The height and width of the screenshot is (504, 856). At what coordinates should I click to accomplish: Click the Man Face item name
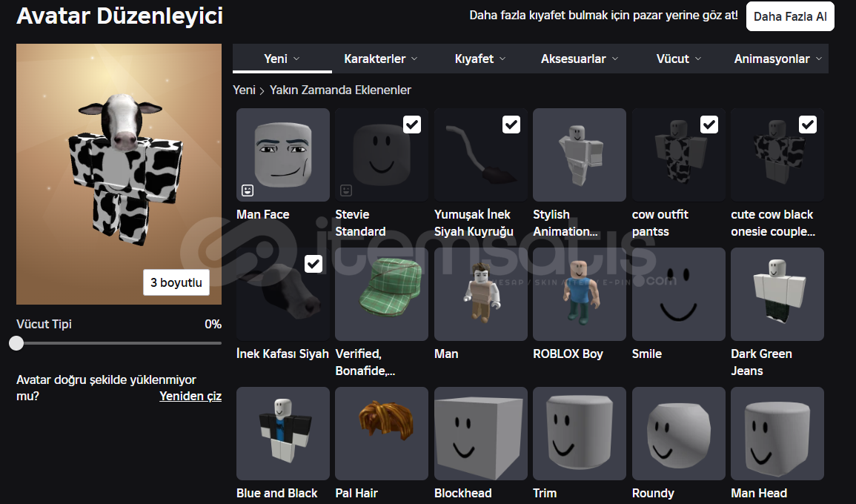(262, 215)
